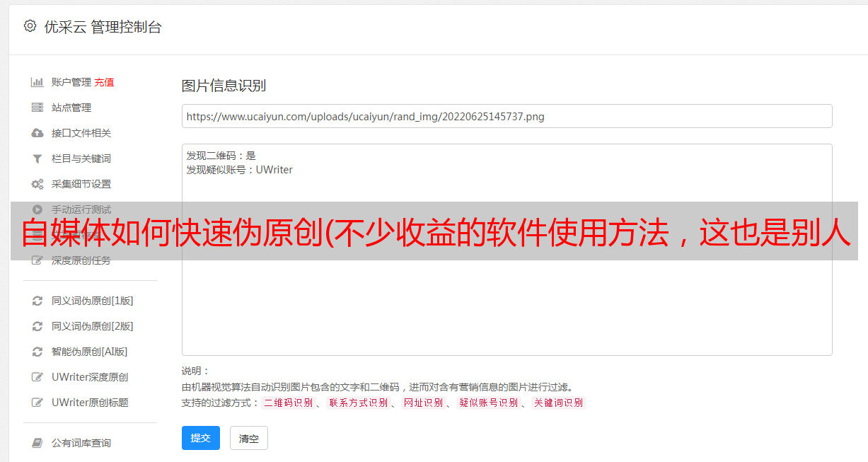868x462 pixels.
Task: Click the edit icon for UWriter原创标题
Action: click(37, 403)
